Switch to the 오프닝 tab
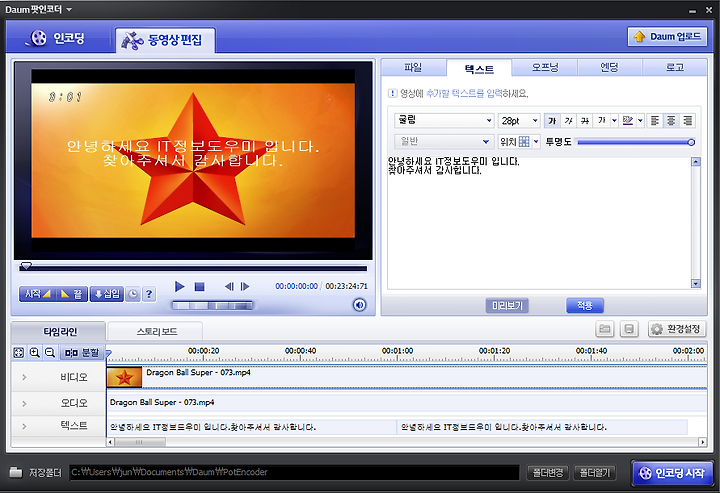This screenshot has height=493, width=720. pyautogui.click(x=544, y=67)
